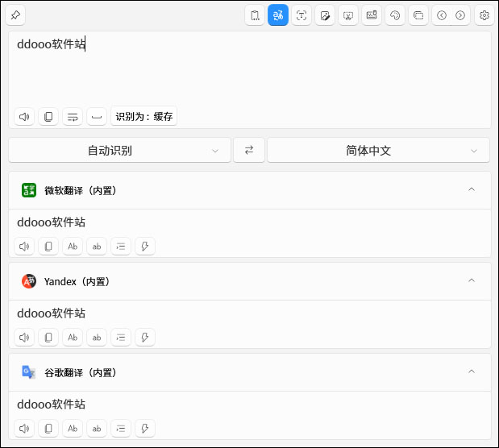Click the lightning bolt icon in the Yandex card

[145, 338]
